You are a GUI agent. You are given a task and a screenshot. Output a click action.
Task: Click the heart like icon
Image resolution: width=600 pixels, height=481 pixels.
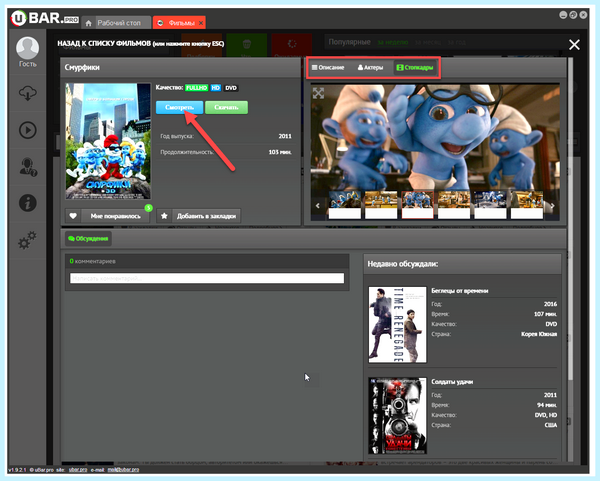73,216
